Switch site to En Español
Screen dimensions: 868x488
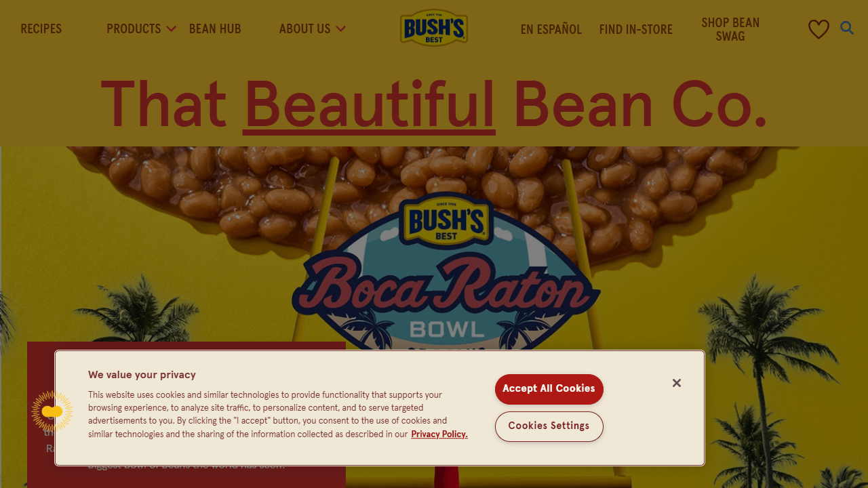point(551,29)
